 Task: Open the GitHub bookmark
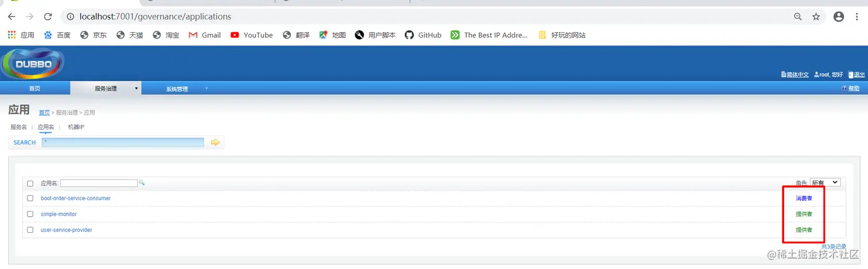point(423,35)
